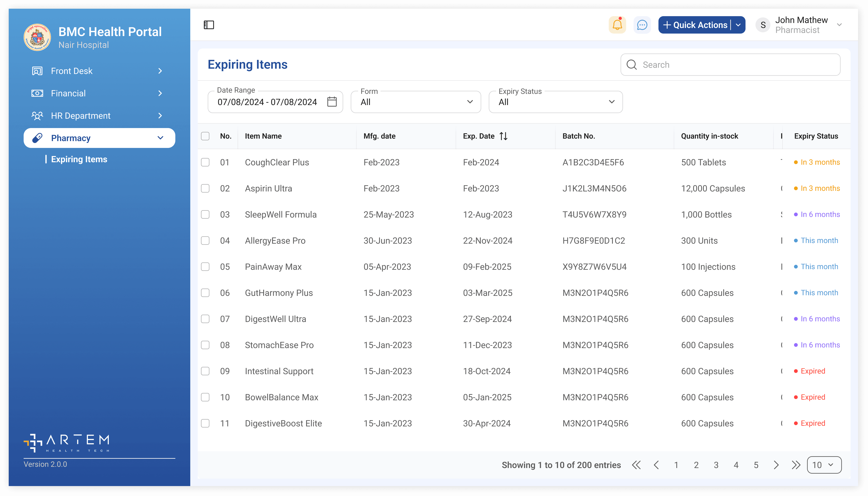Click the Quick Actions button
Viewport: 868px width, 496px height.
(x=696, y=25)
